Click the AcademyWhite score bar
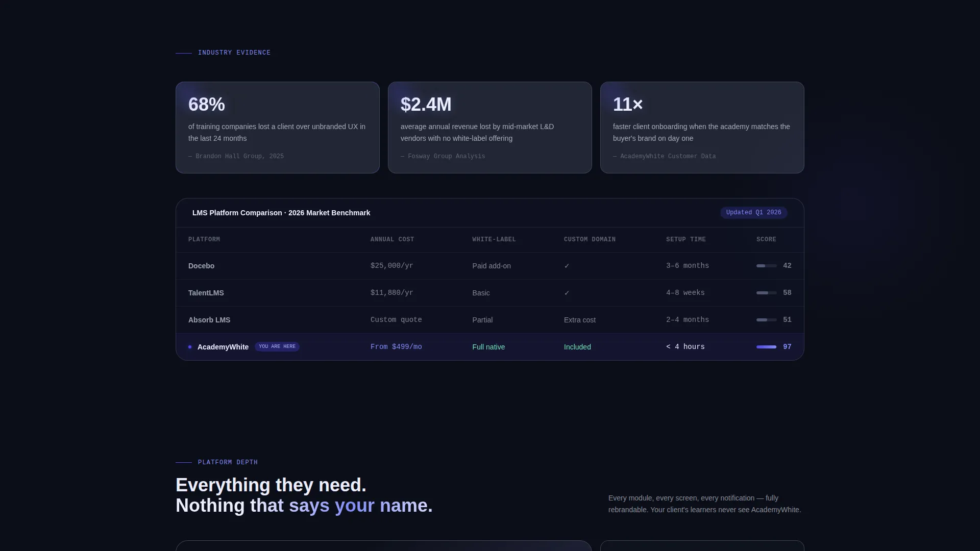The height and width of the screenshot is (551, 980). coord(766,347)
